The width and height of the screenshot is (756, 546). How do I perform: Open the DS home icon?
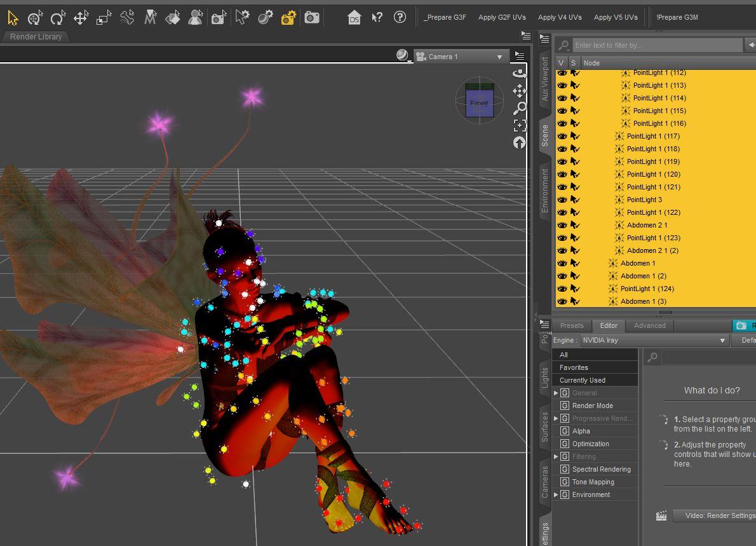coord(354,18)
